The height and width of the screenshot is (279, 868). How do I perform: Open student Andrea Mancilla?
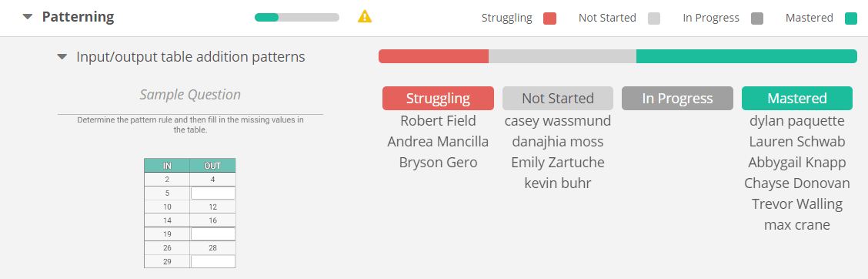(438, 142)
